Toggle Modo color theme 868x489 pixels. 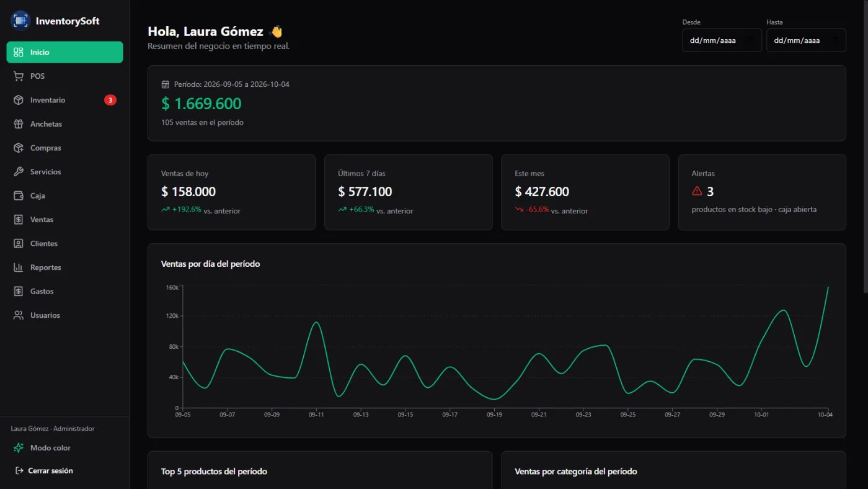65,448
